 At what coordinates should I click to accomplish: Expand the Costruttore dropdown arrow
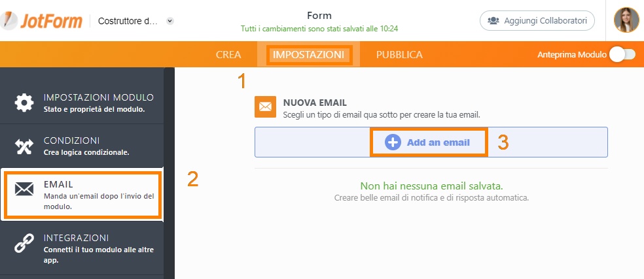170,21
